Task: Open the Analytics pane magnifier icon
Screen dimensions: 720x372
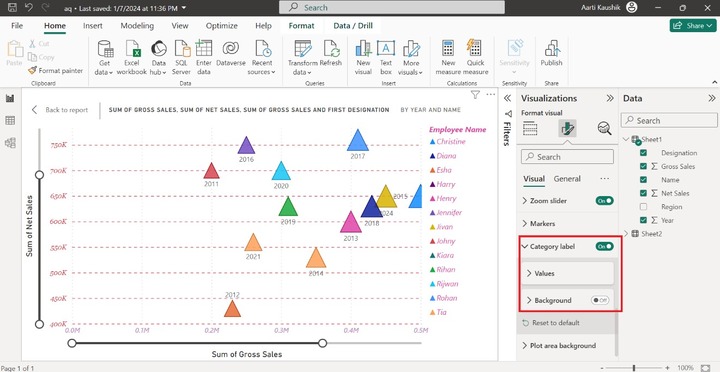Action: 604,128
